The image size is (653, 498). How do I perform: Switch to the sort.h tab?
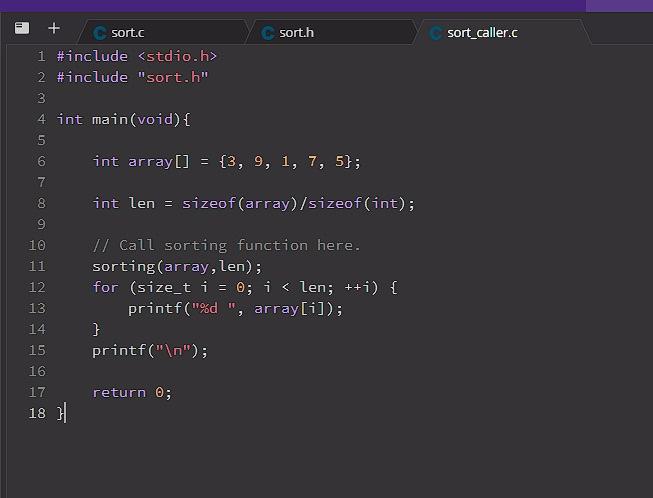pyautogui.click(x=331, y=32)
